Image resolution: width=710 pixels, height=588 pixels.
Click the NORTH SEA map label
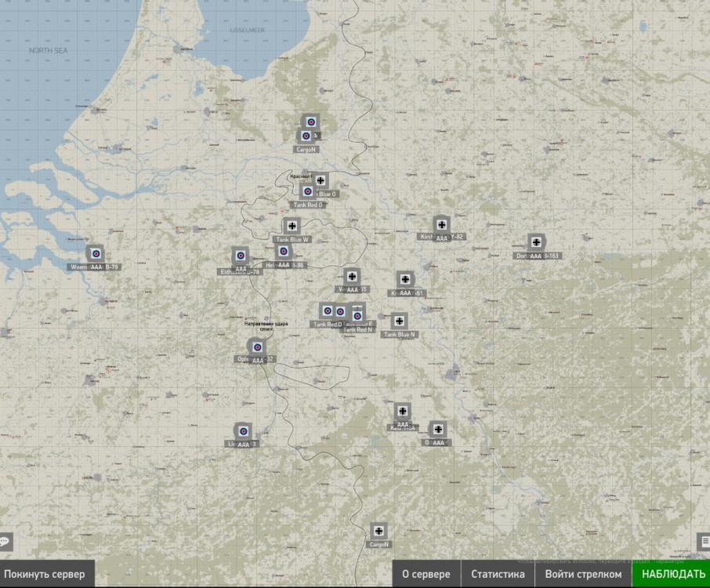click(x=49, y=51)
